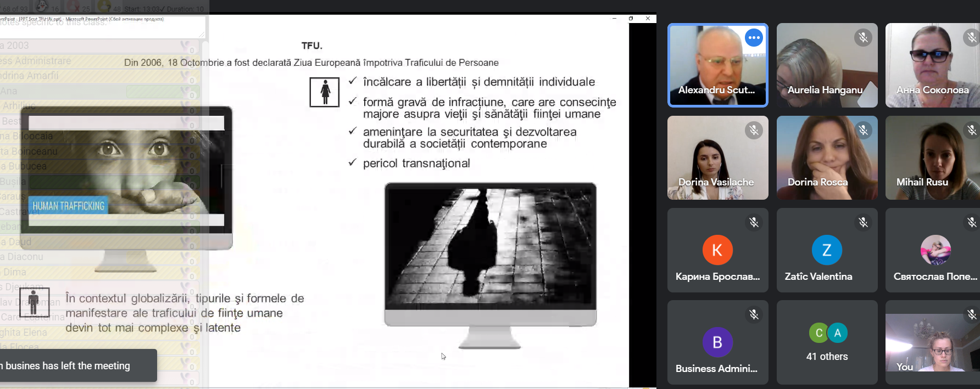
Task: Minimize the shared PowerPoint window
Action: tap(614, 19)
